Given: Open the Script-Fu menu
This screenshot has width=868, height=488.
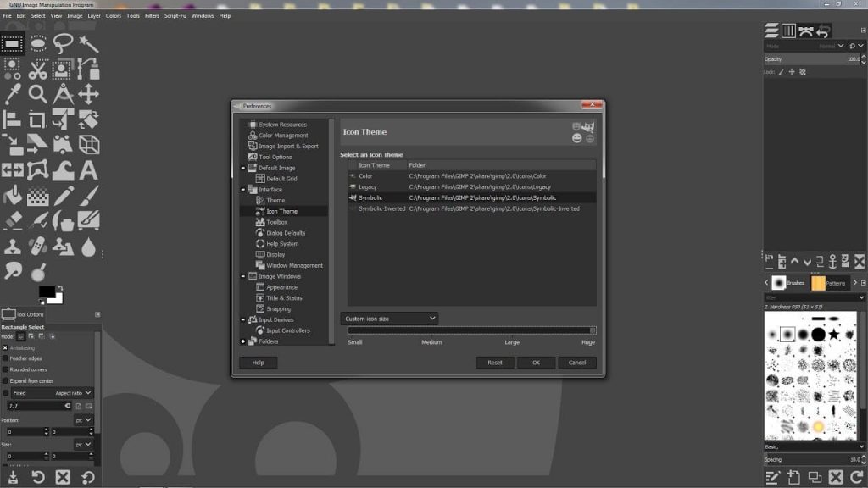Looking at the screenshot, I should point(175,16).
